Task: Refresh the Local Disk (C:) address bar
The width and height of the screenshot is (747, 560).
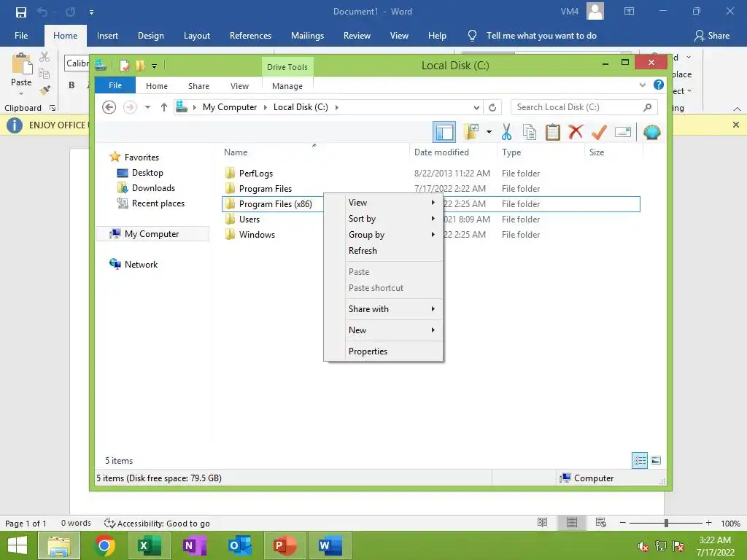Action: [492, 107]
